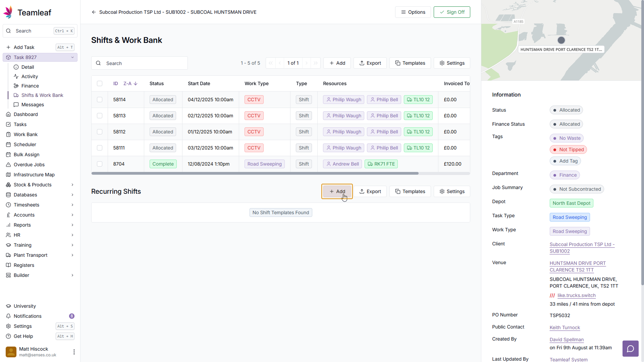Collapse the Task 8927 dropdown
Image resolution: width=644 pixels, height=362 pixels.
point(72,57)
